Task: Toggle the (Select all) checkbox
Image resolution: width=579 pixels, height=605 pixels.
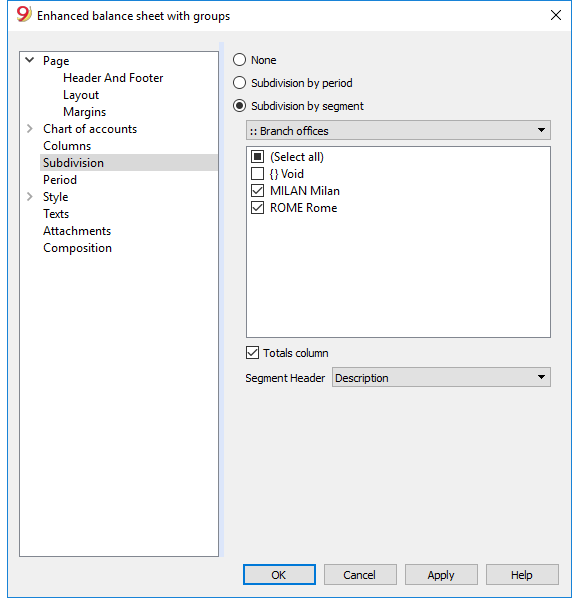Action: click(257, 157)
